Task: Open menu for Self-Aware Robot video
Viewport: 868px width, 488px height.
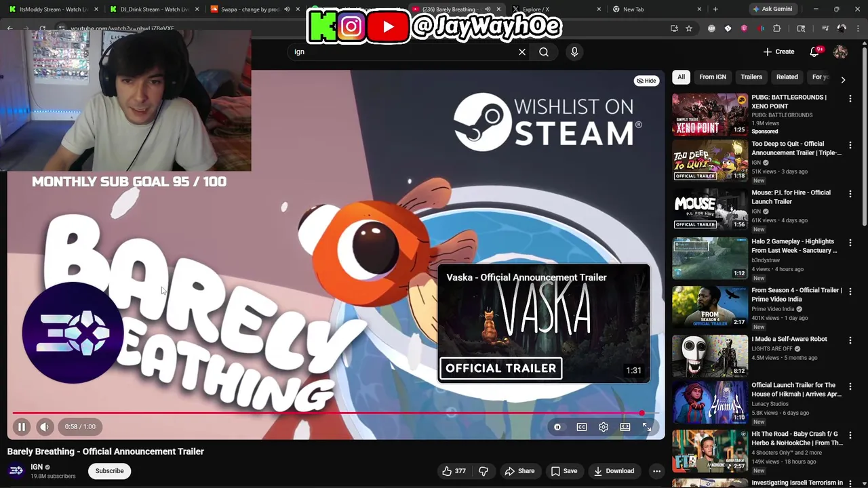Action: click(850, 340)
